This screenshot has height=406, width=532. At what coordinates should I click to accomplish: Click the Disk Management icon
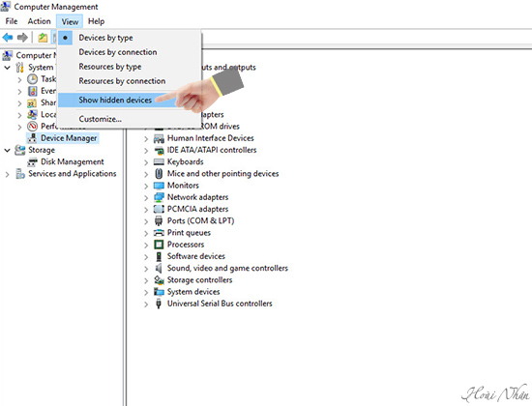click(x=32, y=161)
